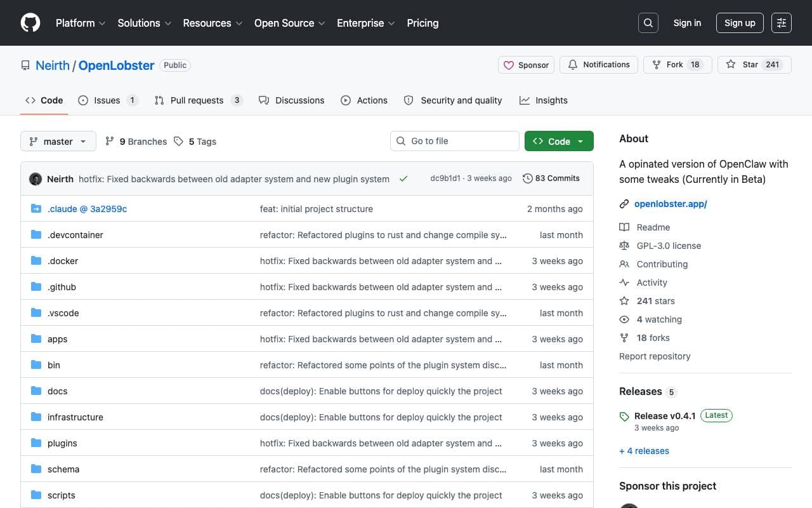Click the Notifications bell button
Viewport: 812px width, 508px height.
[x=599, y=65]
